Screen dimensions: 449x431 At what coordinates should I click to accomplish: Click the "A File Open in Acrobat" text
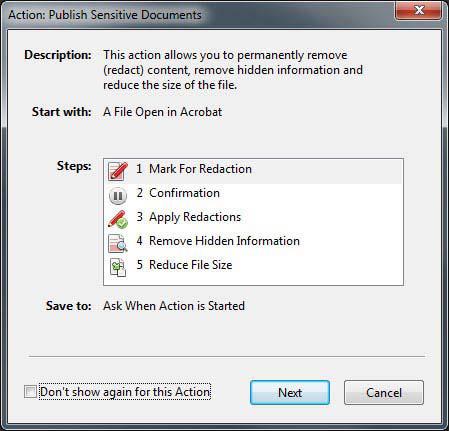[x=163, y=112]
